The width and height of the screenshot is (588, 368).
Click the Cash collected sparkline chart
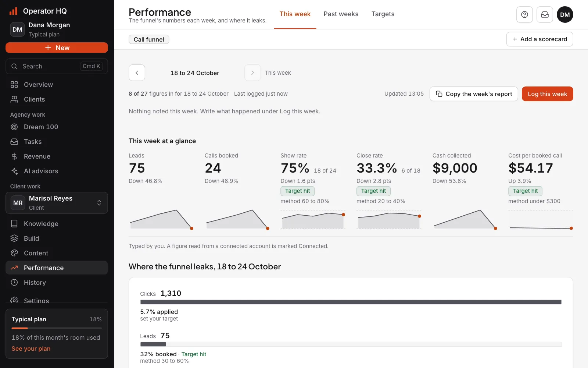(466, 219)
